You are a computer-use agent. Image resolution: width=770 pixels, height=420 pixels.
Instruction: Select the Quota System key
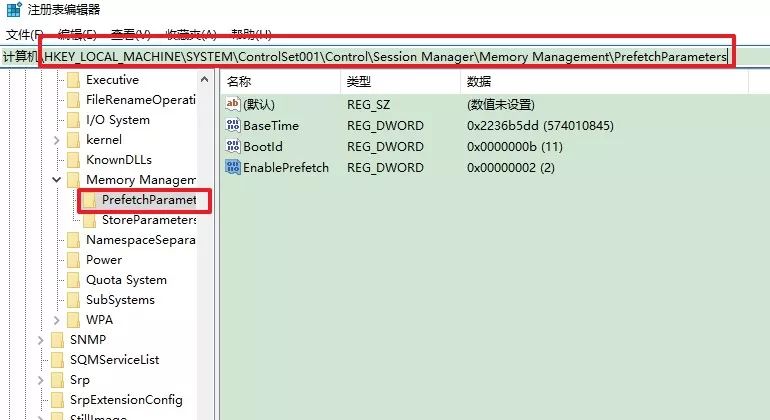pyautogui.click(x=126, y=280)
